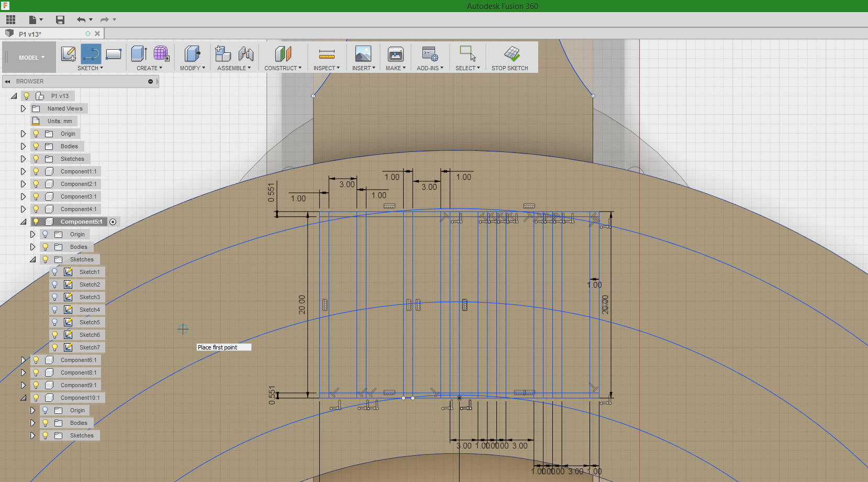Open the data panel grid icon
This screenshot has width=868, height=482.
click(x=10, y=20)
